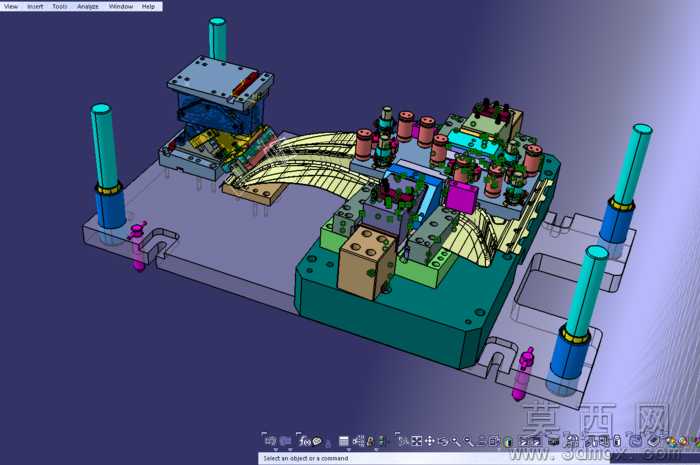700x465 pixels.
Task: Click the second icon in the bottom toolbar
Action: pyautogui.click(x=286, y=441)
